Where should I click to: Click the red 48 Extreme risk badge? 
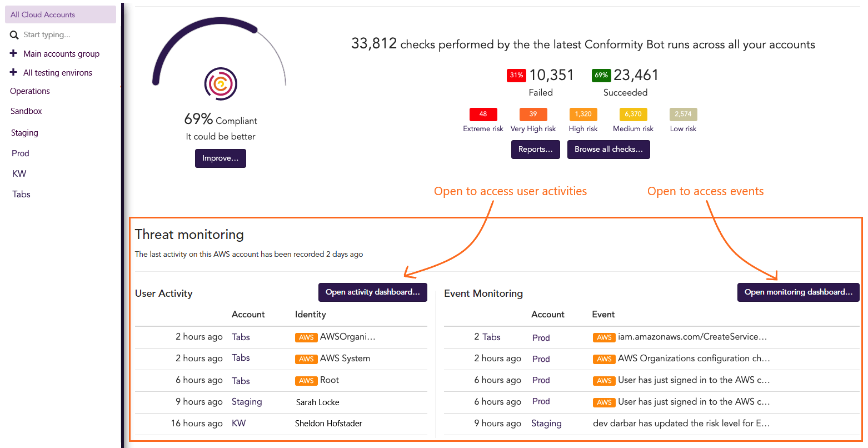(x=483, y=114)
